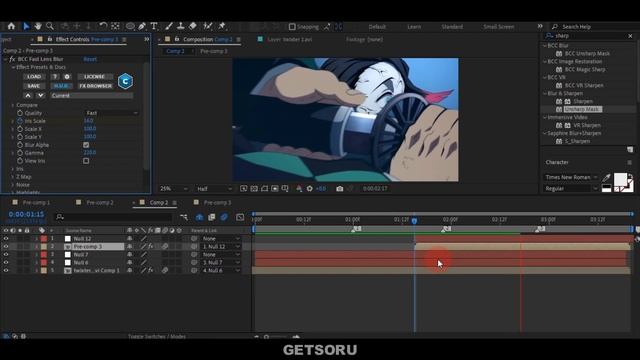Select the Eraser tool

(193, 26)
